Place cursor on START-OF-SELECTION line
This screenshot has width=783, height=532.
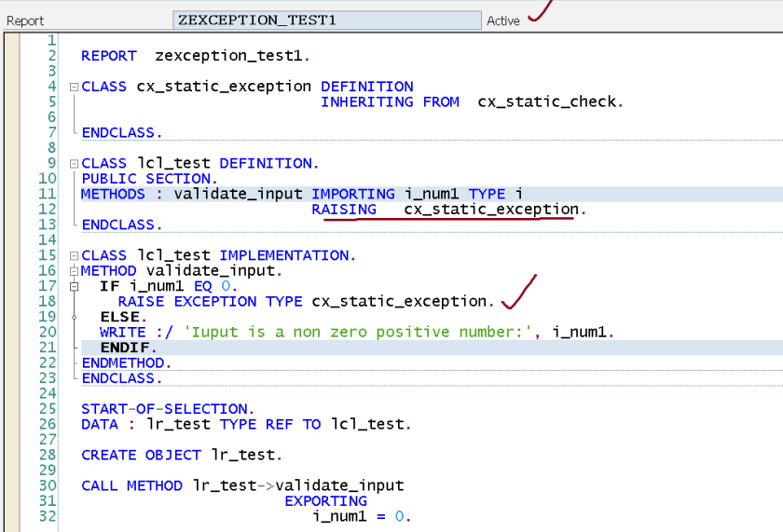(x=164, y=409)
